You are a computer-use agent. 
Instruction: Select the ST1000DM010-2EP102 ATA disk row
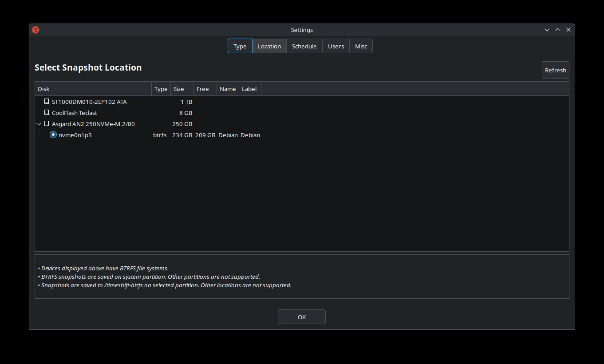click(x=302, y=102)
